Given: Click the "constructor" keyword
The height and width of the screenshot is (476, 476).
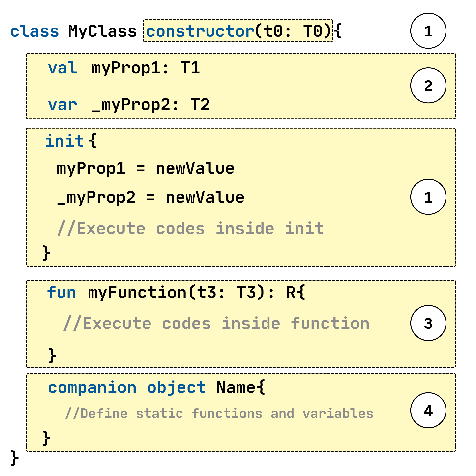Looking at the screenshot, I should click(x=200, y=31).
